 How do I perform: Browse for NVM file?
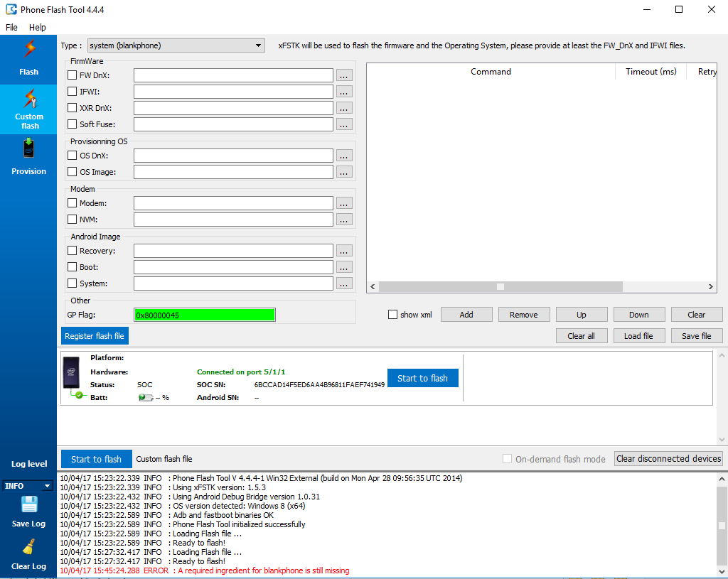tap(344, 220)
